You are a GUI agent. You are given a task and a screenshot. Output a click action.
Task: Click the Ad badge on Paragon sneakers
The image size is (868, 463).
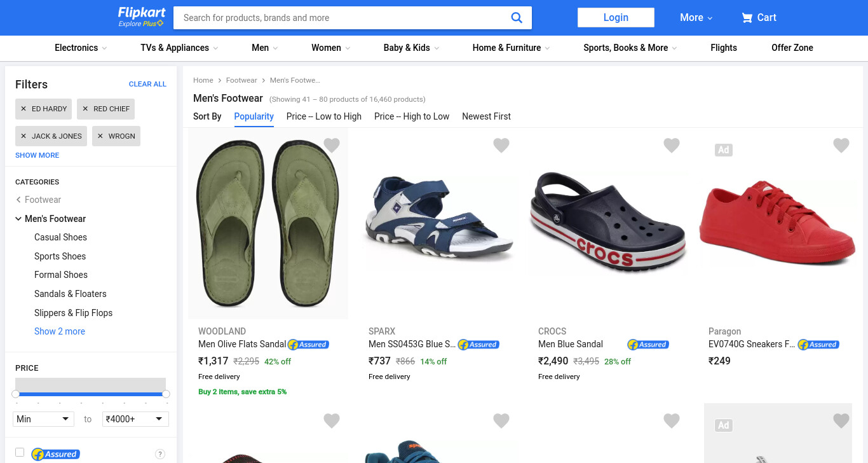(724, 150)
